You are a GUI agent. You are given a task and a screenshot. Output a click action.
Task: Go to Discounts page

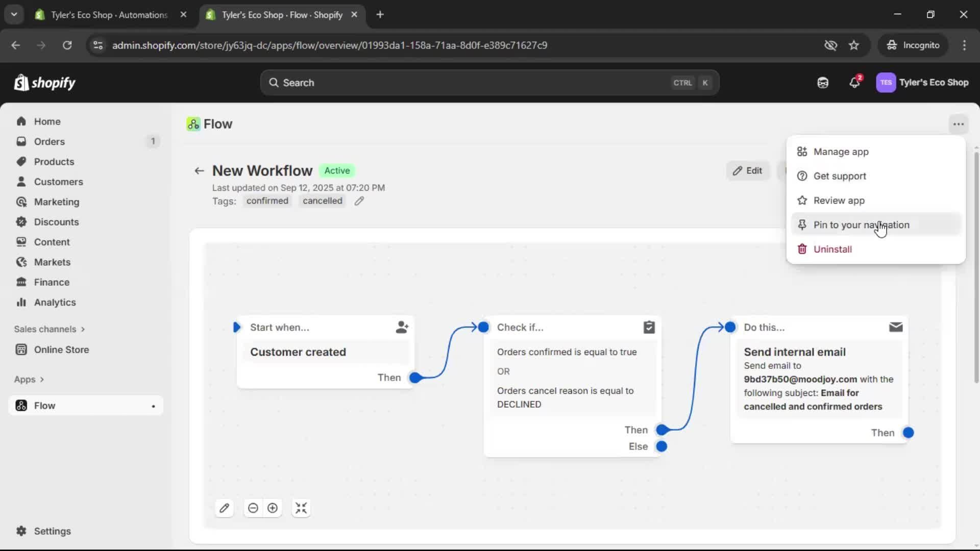pos(56,222)
